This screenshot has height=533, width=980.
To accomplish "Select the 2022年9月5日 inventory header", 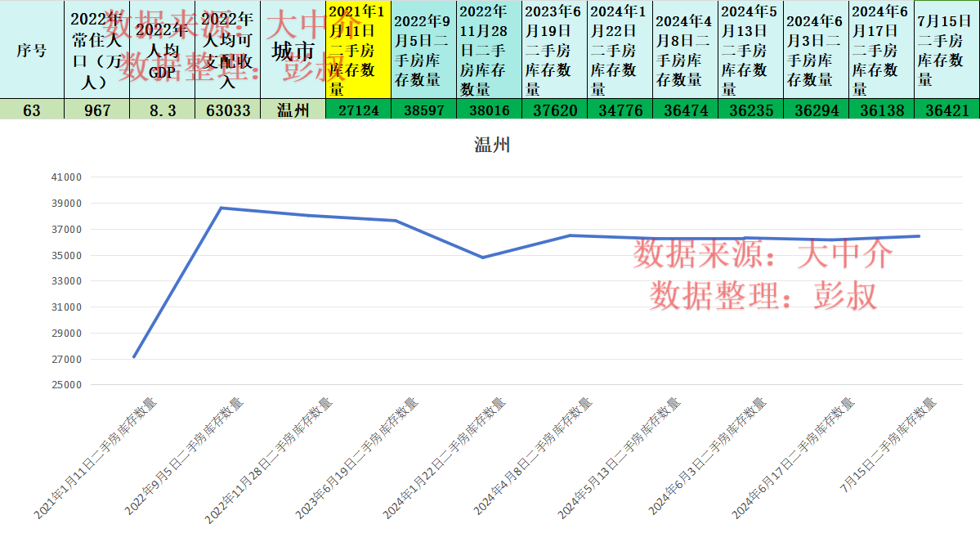I will click(x=423, y=49).
